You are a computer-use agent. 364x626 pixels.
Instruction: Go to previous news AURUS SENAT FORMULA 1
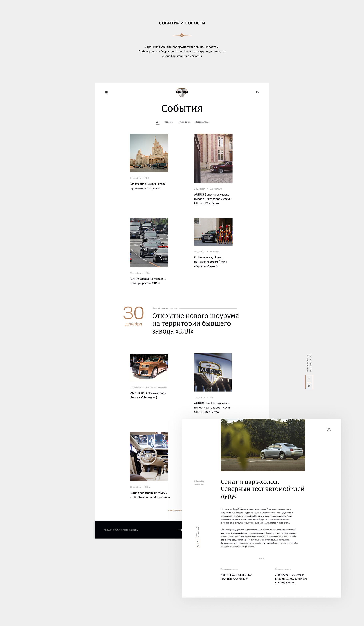[236, 577]
